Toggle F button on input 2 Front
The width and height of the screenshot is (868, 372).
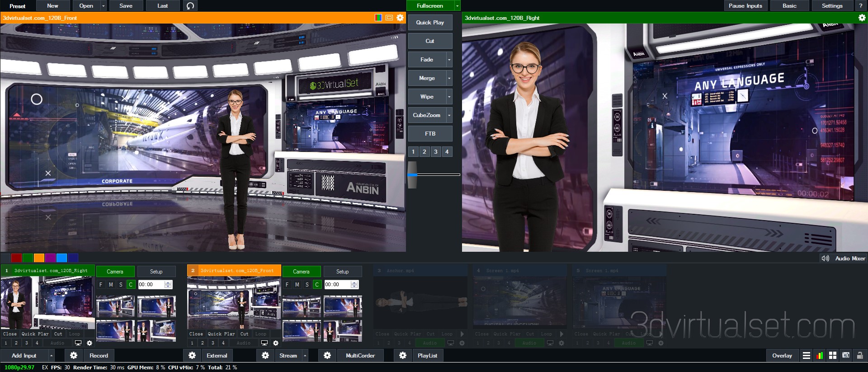[x=287, y=284]
